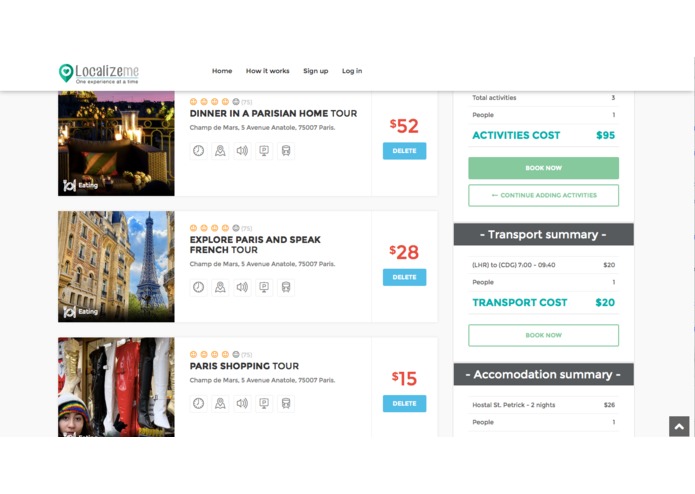This screenshot has width=695, height=494.
Task: Click the Total activities row
Action: [543, 98]
